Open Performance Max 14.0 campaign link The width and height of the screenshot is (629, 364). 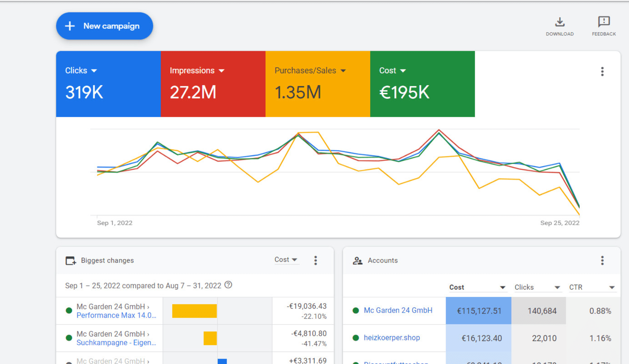(x=116, y=315)
